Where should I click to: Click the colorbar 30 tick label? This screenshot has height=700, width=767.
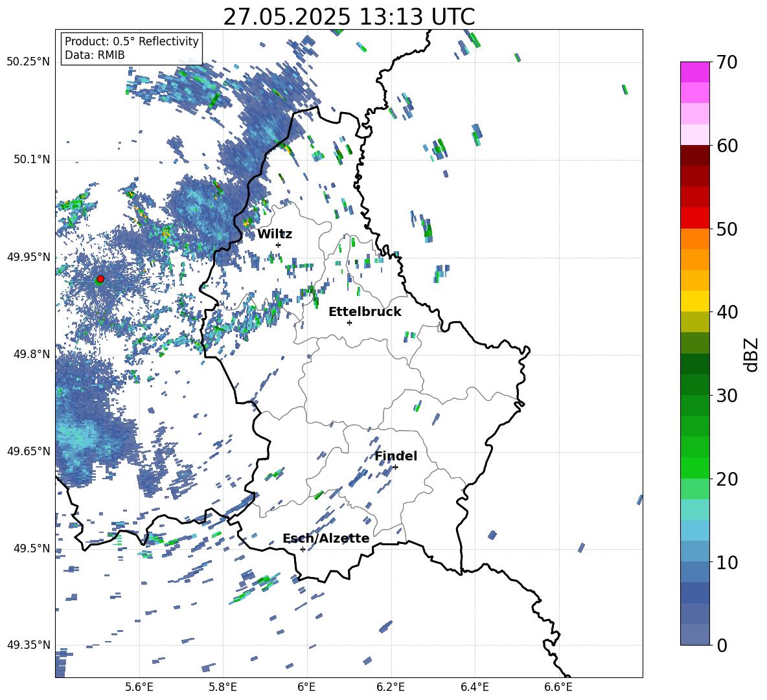tap(727, 395)
